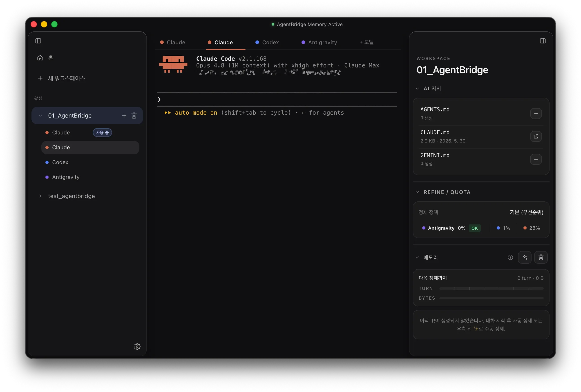
Task: Click the BYTES progress bar
Action: click(491, 298)
